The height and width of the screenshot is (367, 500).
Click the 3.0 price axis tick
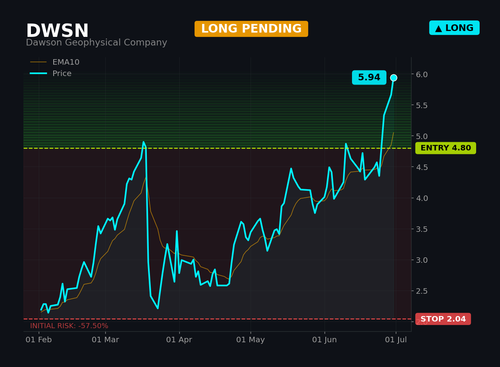[422, 260]
